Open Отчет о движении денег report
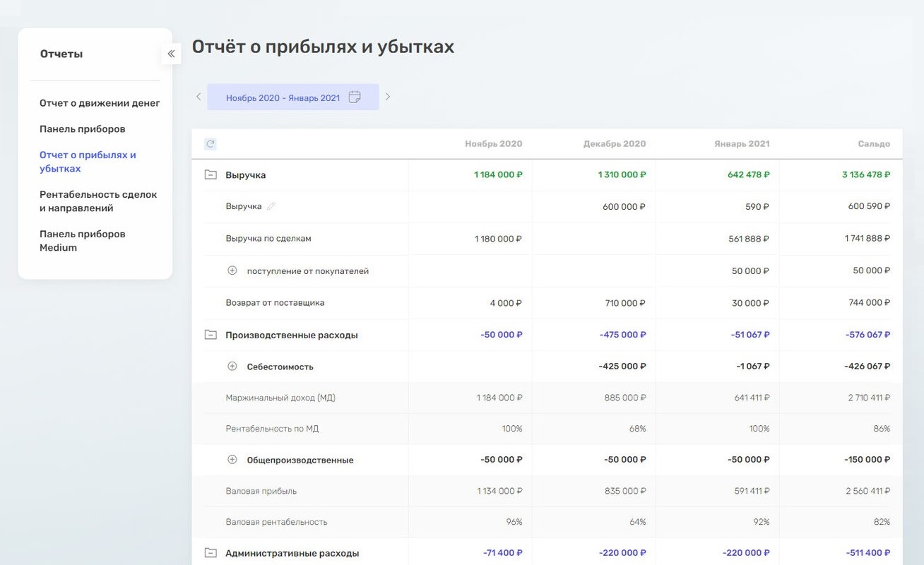924x565 pixels. [100, 103]
